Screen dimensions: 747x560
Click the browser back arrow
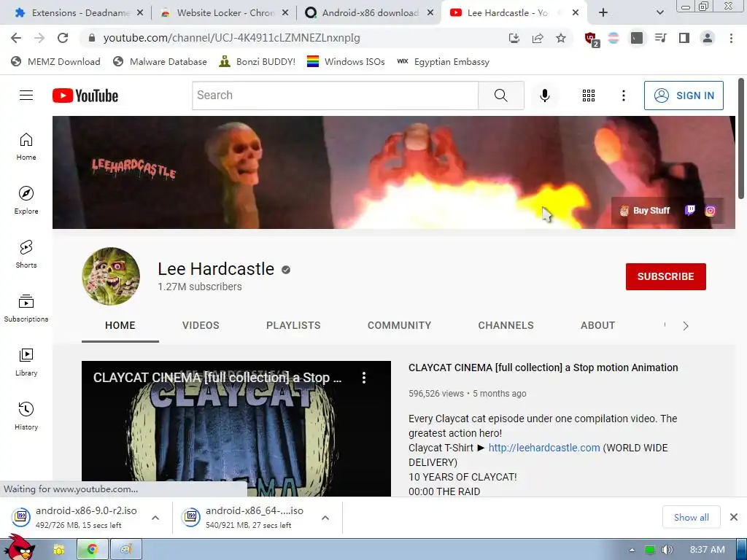point(16,38)
